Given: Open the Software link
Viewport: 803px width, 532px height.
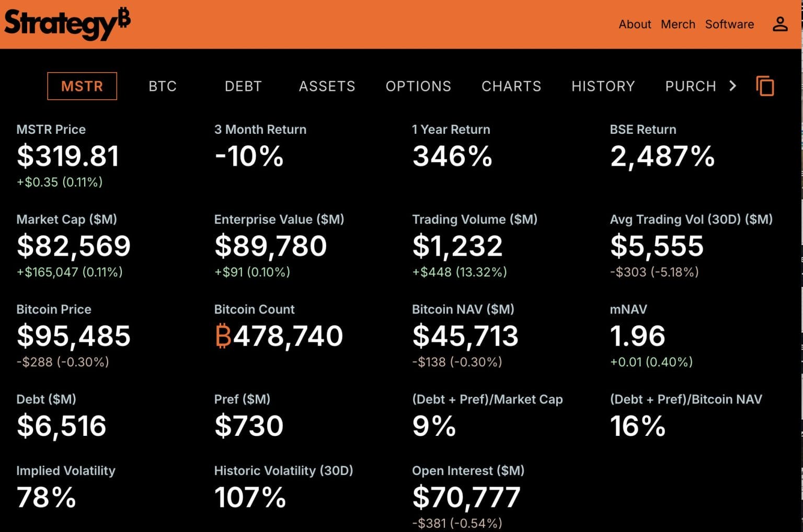Looking at the screenshot, I should [x=729, y=24].
